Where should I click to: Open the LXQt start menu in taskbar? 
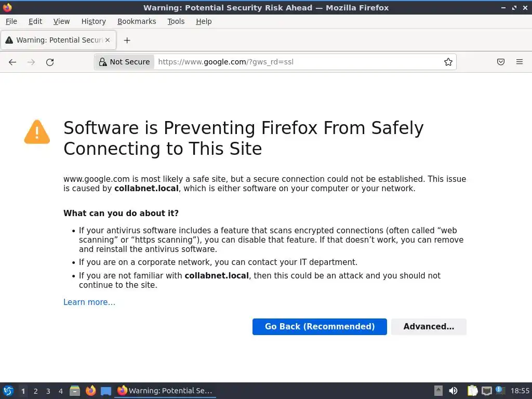pos(8,391)
